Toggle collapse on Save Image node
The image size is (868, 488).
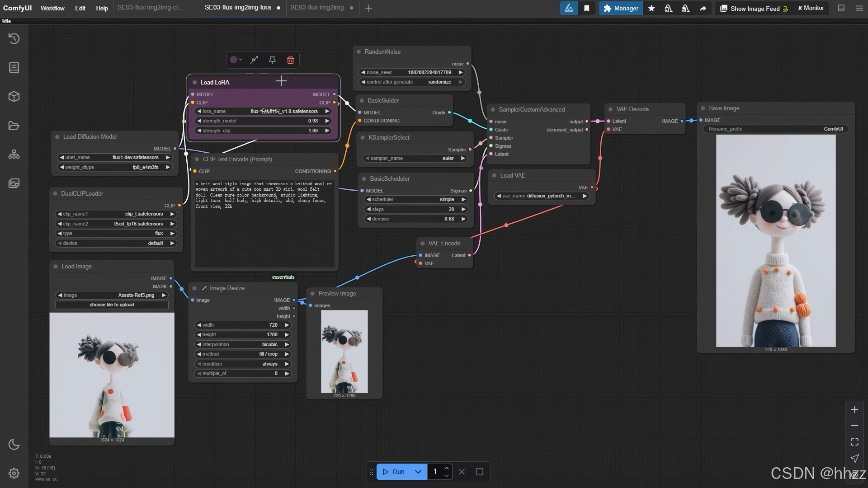703,108
